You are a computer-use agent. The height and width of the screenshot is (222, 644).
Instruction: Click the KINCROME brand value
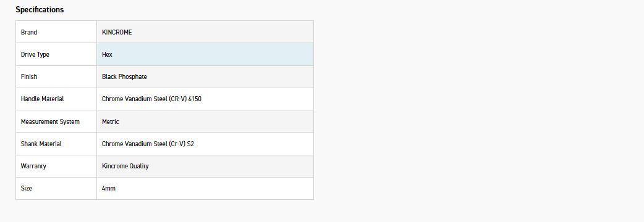[x=117, y=32]
